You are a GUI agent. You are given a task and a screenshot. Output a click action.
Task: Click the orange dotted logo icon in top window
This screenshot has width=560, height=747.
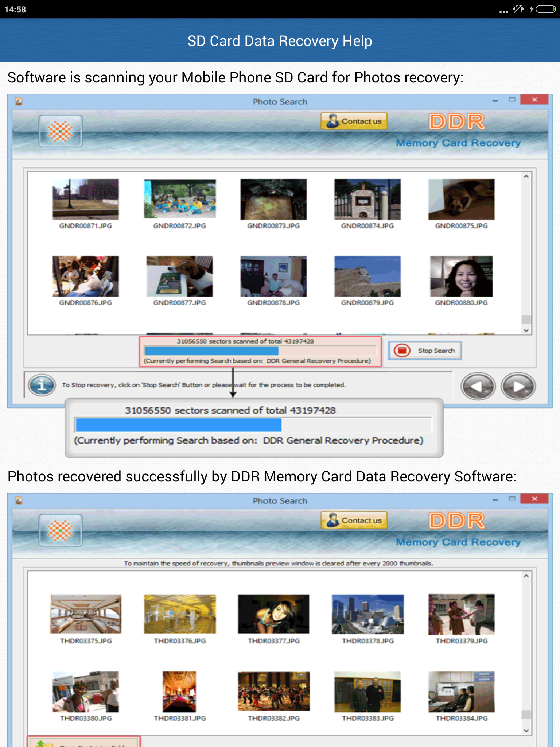61,131
